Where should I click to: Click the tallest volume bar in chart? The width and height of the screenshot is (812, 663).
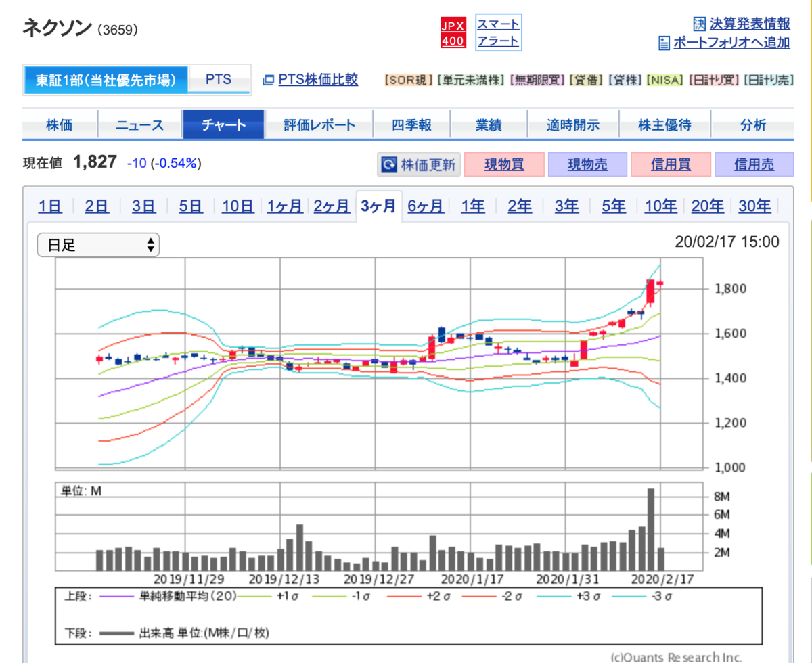(651, 530)
